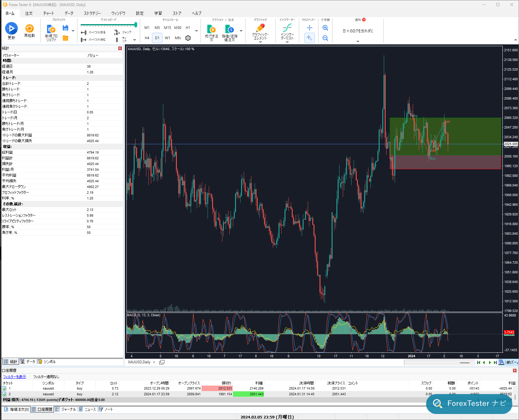Step back one bar (バー1つ分戻る)
Image resolution: width=519 pixels, height=420 pixels.
pos(93,32)
